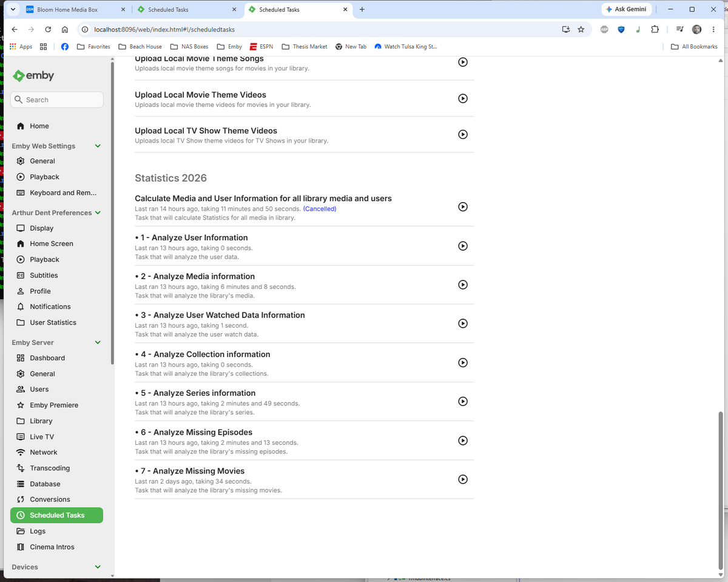Run Upload Local Movie Theme Songs task

point(463,62)
